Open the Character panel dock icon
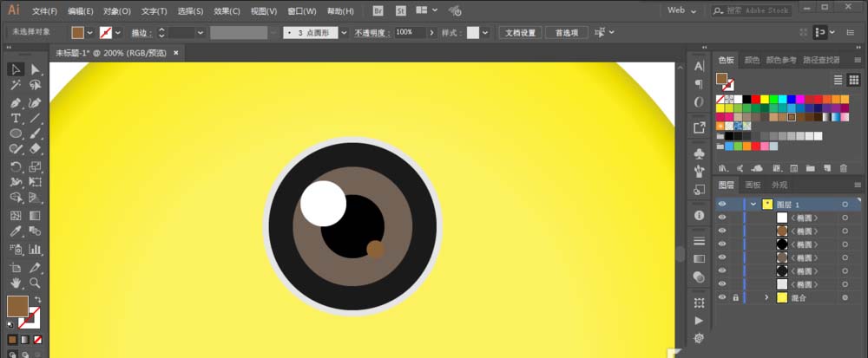 pos(699,66)
